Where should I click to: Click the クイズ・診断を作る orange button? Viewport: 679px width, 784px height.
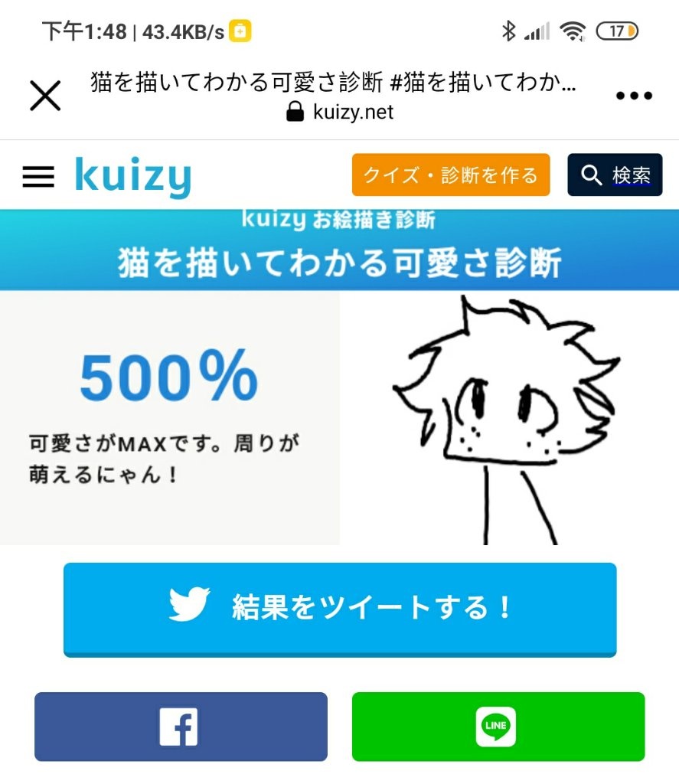pos(451,175)
